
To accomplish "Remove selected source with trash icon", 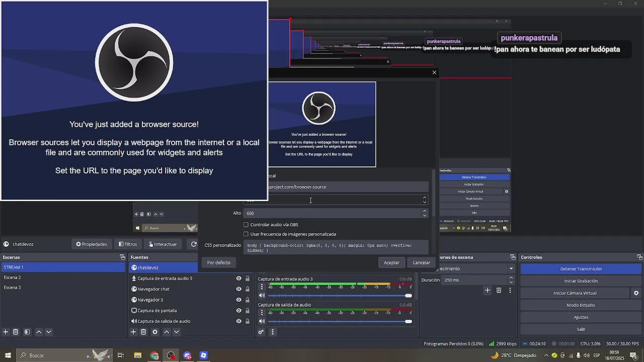I will click(x=143, y=332).
